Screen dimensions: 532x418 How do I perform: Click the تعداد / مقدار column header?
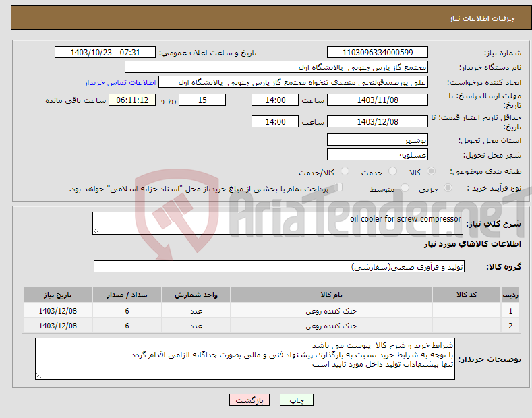[x=127, y=295]
